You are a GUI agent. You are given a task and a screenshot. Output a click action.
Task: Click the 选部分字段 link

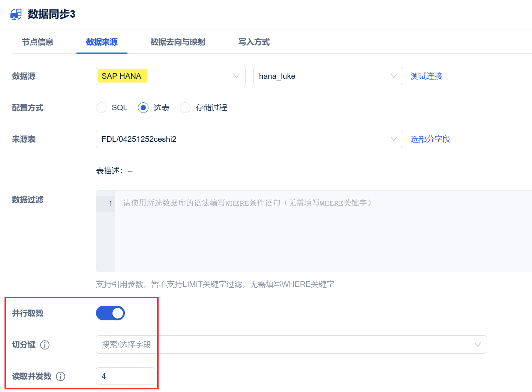(x=430, y=139)
